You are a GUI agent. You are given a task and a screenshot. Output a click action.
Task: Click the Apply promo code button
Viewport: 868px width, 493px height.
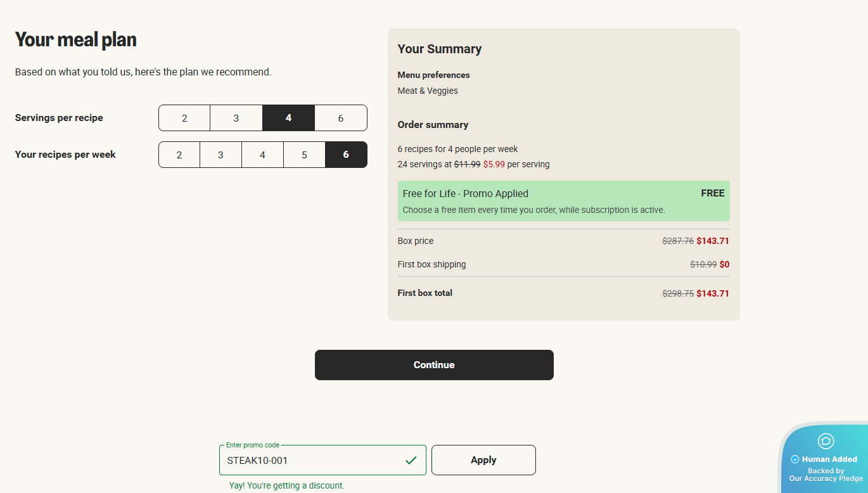[x=483, y=460]
